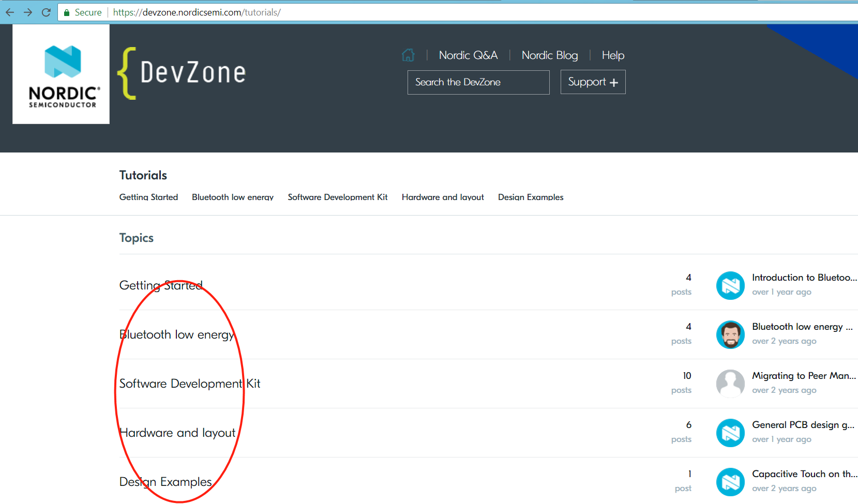Click the Tutorials heading
The height and width of the screenshot is (504, 858).
[143, 175]
